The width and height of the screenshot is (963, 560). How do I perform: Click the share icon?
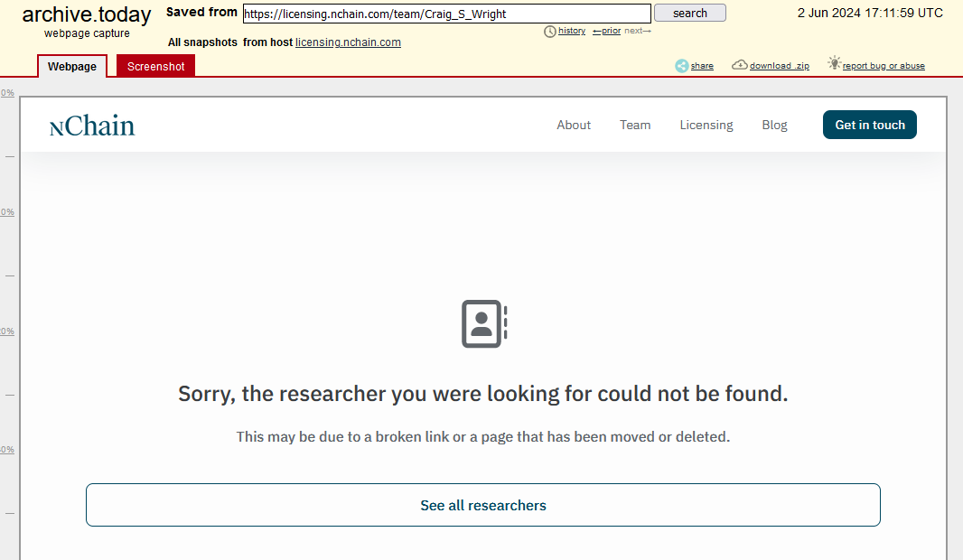click(x=682, y=66)
